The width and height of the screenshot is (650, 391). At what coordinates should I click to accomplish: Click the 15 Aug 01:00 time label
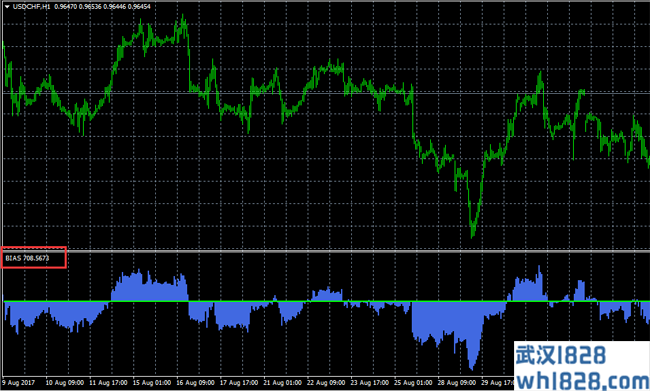coord(152,382)
